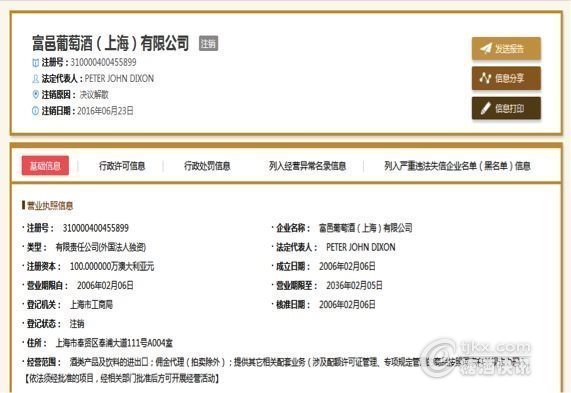The width and height of the screenshot is (571, 393).
Task: Click the address 上海市奉贤区奉浦大道111号A004室
Action: coord(114,343)
